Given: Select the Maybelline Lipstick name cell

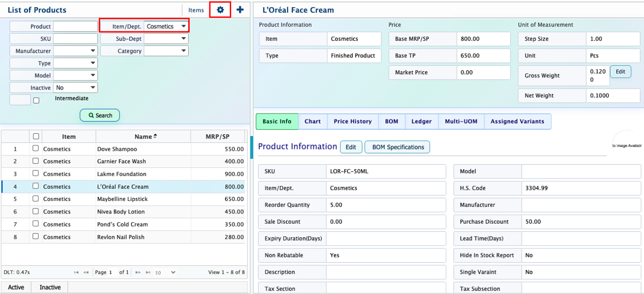Looking at the screenshot, I should coord(143,199).
